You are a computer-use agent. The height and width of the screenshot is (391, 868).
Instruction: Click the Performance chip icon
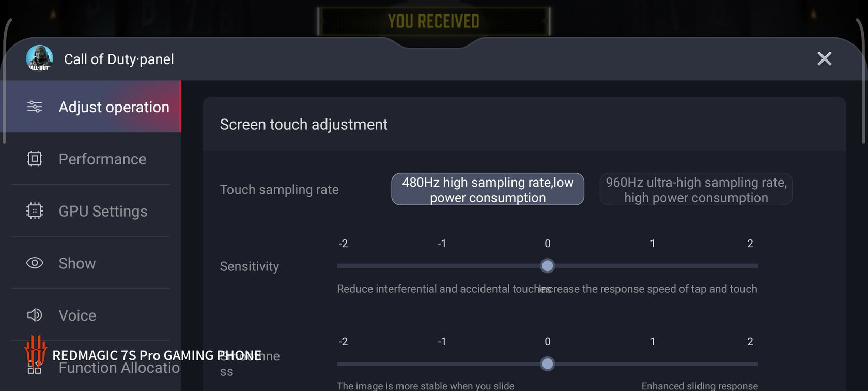(x=35, y=159)
